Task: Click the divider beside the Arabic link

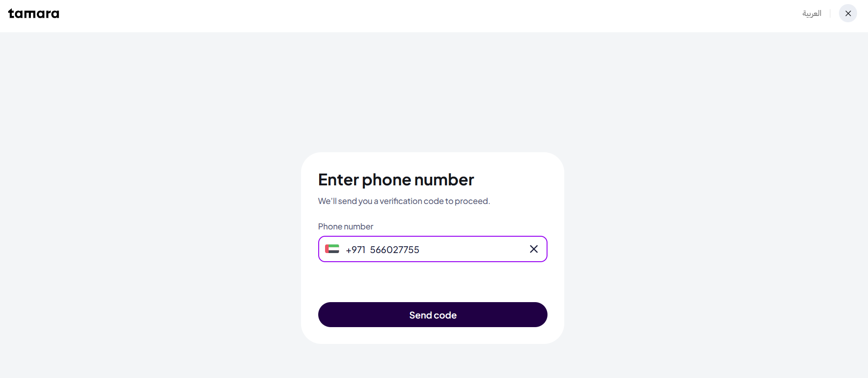Action: coord(830,13)
